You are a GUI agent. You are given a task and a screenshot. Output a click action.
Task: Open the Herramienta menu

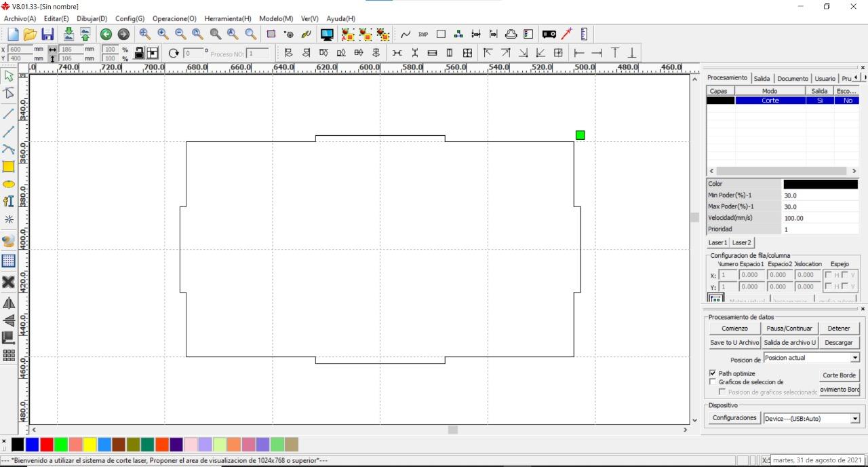(x=227, y=18)
